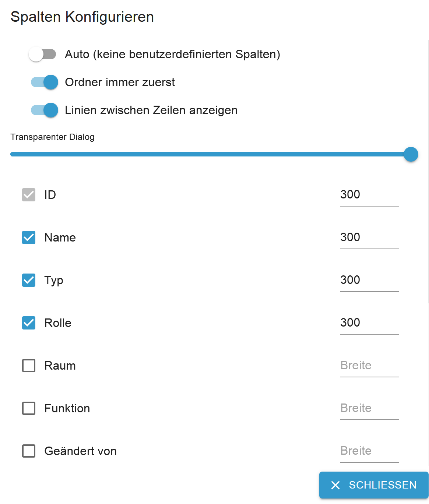Click the X icon in the SCHLIESSEN button
This screenshot has height=504, width=429.
(335, 485)
